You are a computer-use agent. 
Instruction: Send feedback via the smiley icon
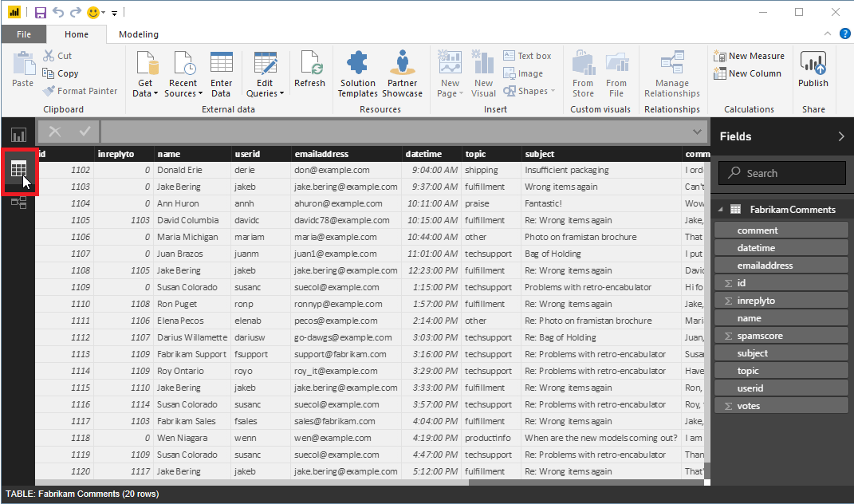pyautogui.click(x=93, y=12)
